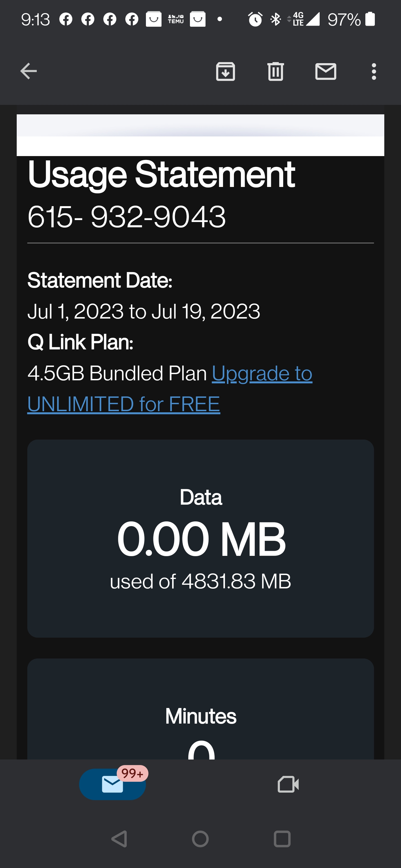Tap the Data usage card
This screenshot has width=401, height=868.
click(200, 538)
